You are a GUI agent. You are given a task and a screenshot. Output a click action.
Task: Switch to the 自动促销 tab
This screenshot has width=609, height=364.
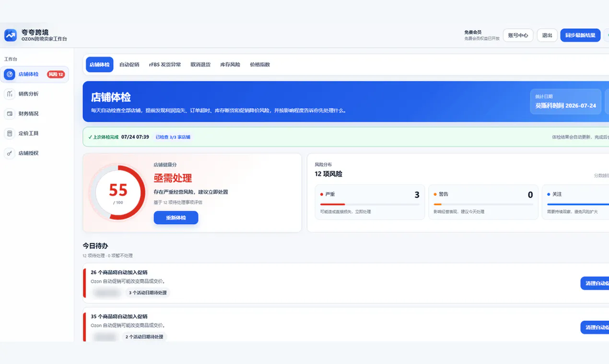pyautogui.click(x=129, y=65)
